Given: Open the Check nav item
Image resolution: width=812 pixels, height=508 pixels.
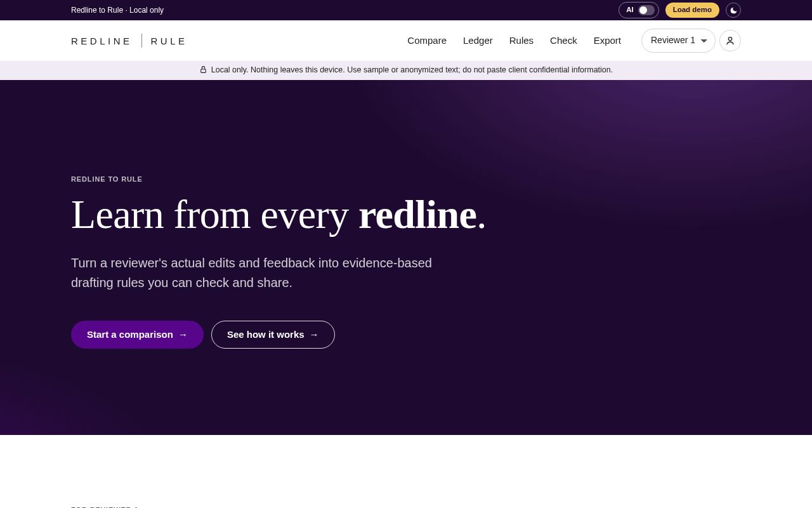Looking at the screenshot, I should [x=563, y=41].
